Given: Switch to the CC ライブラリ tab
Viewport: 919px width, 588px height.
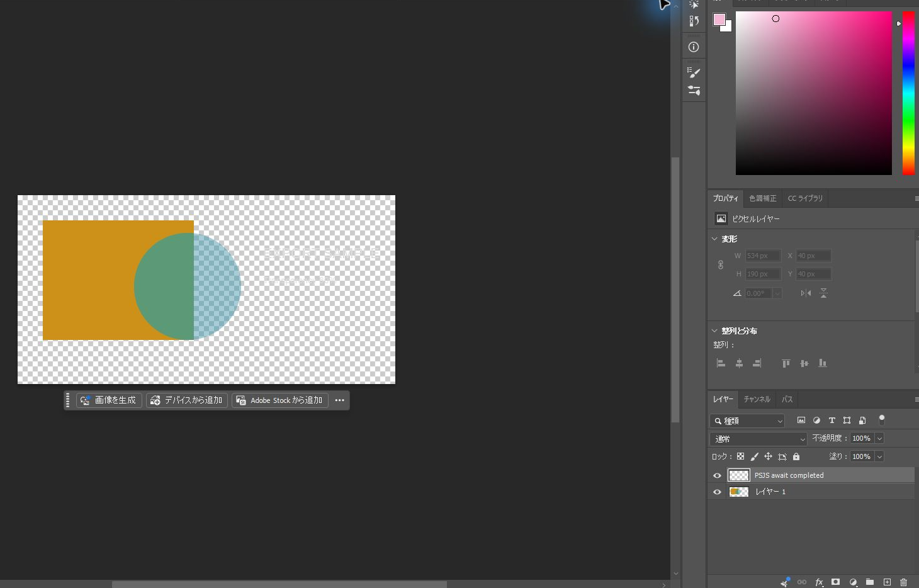Looking at the screenshot, I should coord(805,198).
